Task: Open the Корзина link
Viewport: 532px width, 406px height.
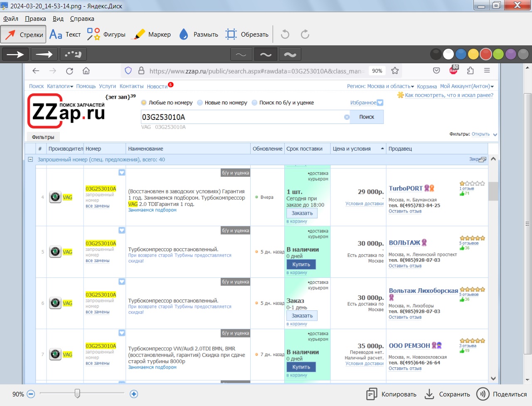Action: click(x=427, y=87)
